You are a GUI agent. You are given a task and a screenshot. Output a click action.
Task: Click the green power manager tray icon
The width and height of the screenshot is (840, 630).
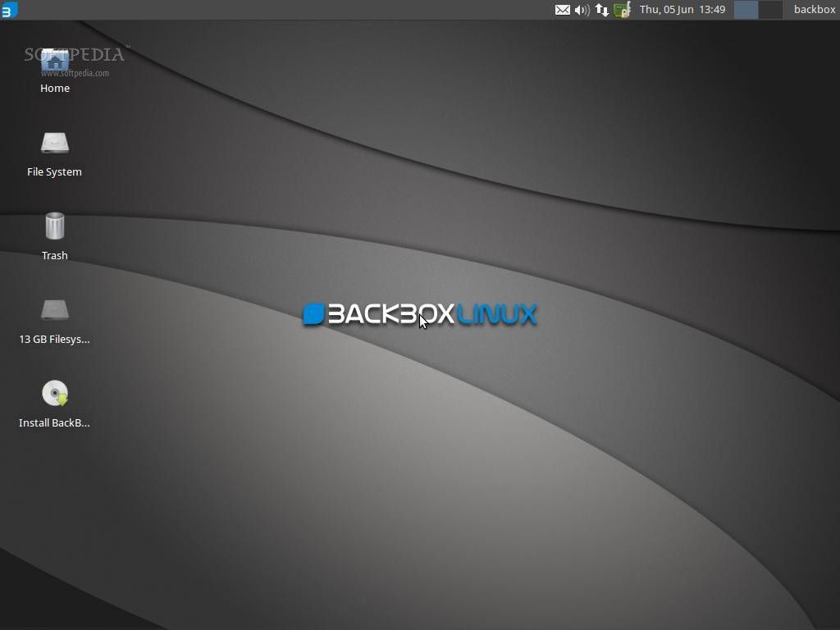[x=622, y=10]
